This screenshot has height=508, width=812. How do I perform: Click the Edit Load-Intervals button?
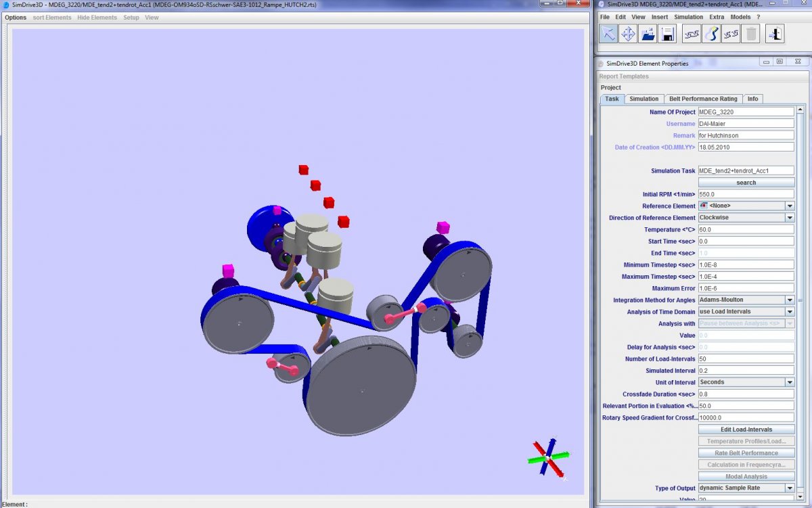(x=746, y=430)
